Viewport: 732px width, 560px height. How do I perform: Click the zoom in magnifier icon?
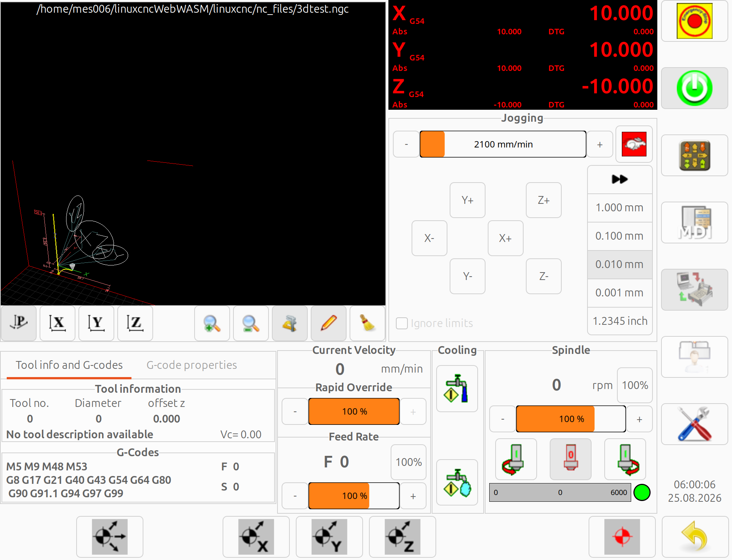coord(212,323)
